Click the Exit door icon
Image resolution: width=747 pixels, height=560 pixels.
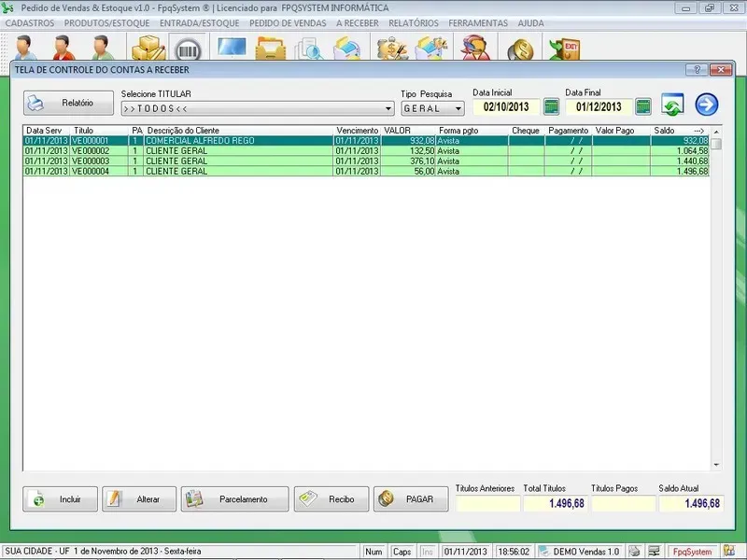pos(563,49)
